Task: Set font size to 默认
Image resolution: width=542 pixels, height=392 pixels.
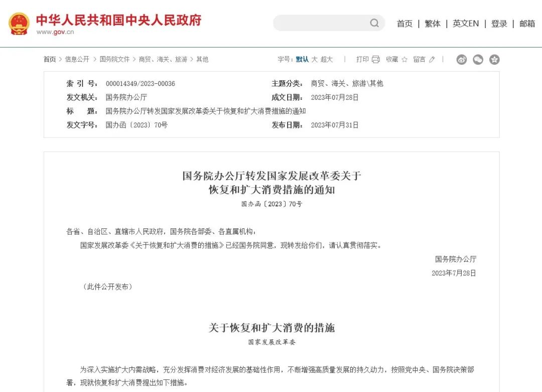Action: point(302,59)
